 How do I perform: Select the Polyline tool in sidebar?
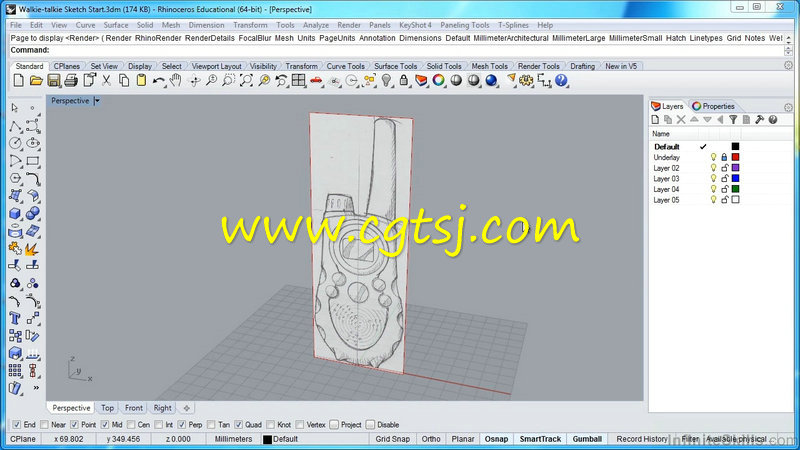pos(15,126)
